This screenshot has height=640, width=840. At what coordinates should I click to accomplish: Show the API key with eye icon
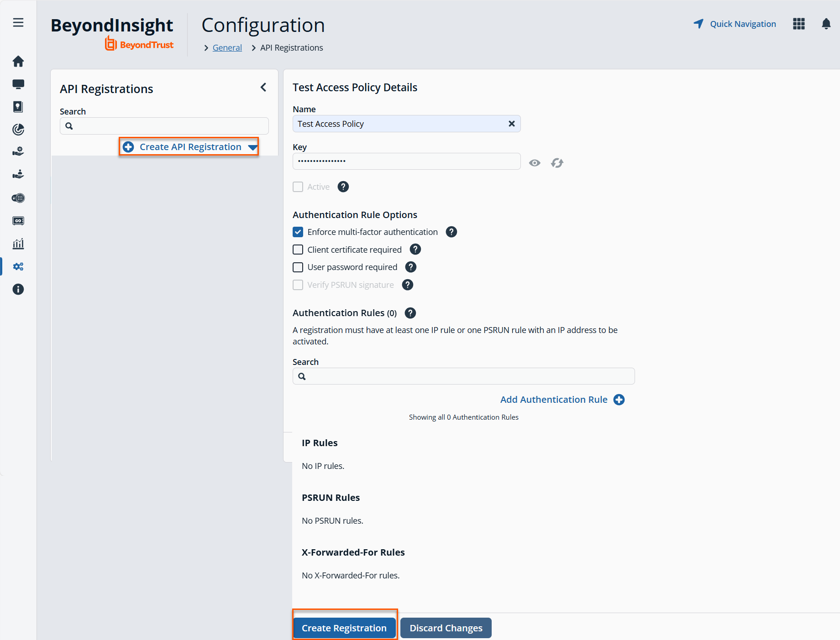pyautogui.click(x=535, y=163)
